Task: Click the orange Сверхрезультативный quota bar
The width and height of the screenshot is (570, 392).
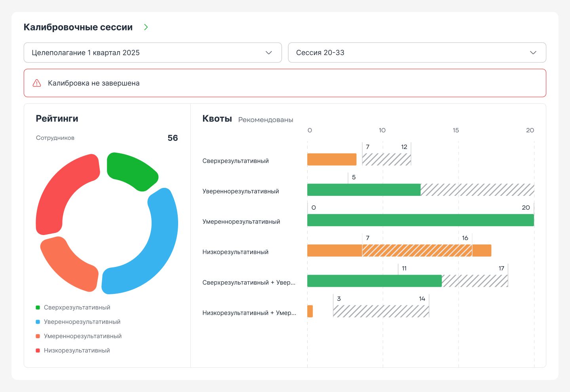Action: point(332,159)
